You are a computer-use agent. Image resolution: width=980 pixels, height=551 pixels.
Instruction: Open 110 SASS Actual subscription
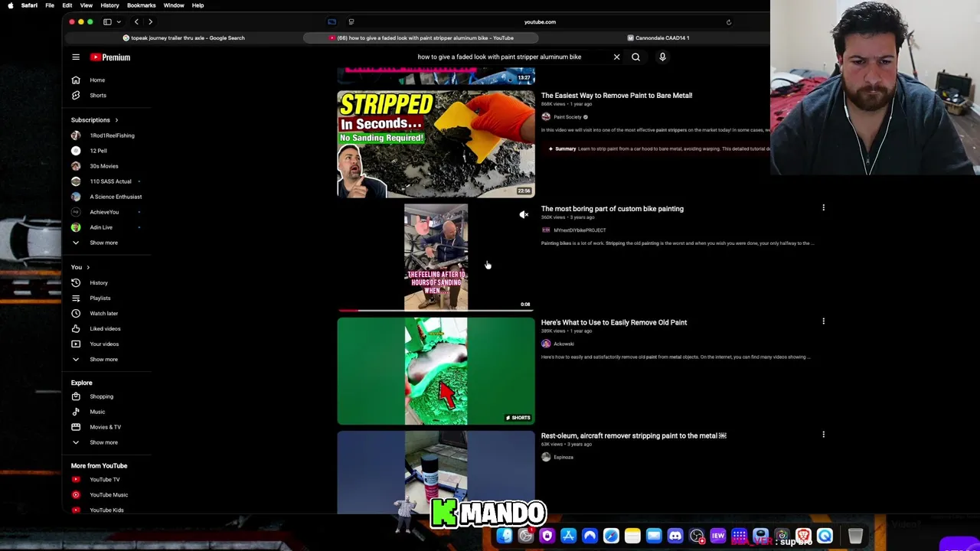point(107,181)
